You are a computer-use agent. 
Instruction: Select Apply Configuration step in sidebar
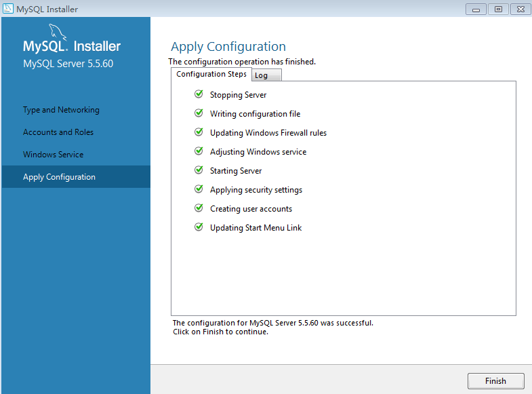76,177
